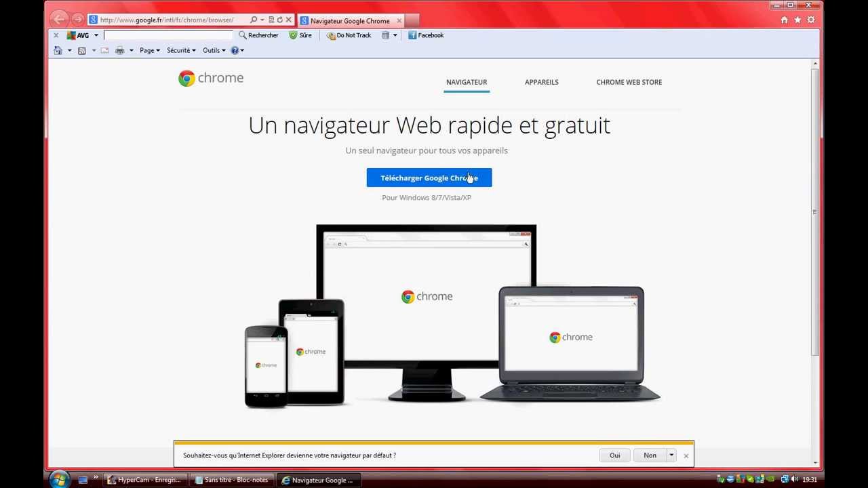Toggle the compatibility view icon in address bar
868x488 pixels.
coord(271,20)
